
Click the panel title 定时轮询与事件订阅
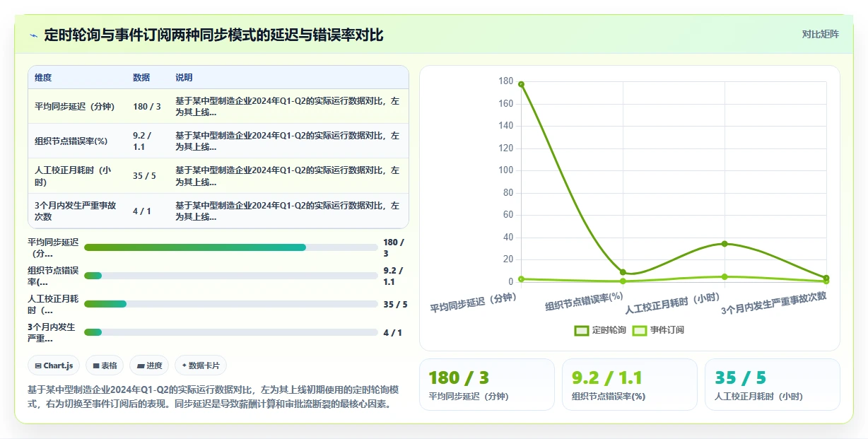(213, 35)
